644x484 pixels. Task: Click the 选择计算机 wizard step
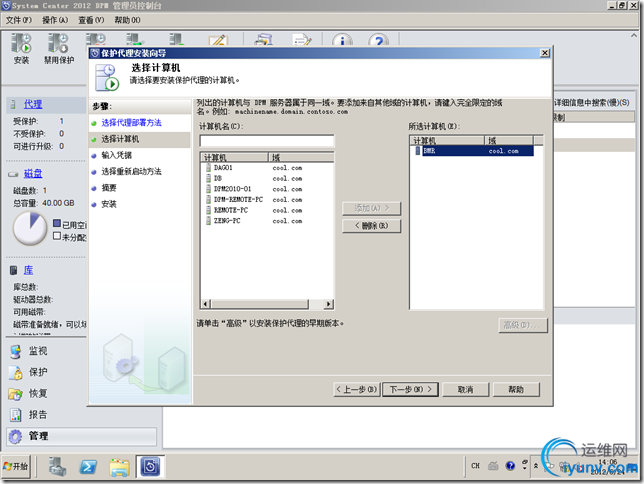120,139
